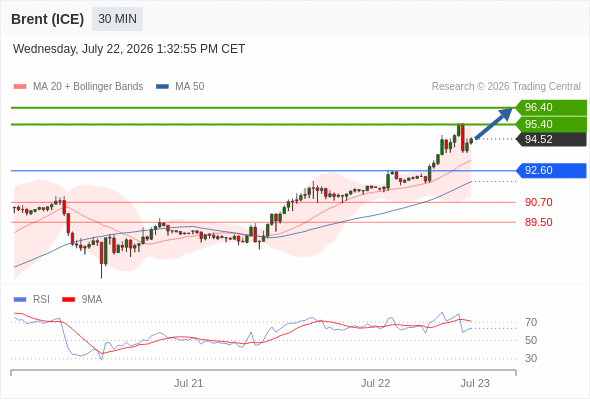Click the Jul 22 date axis label
Screen dimensions: 590x400
pos(376,383)
